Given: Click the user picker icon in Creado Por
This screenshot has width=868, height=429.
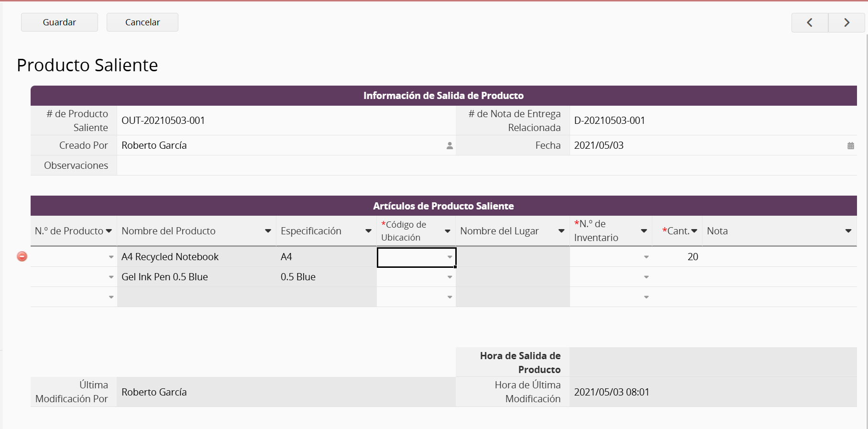Looking at the screenshot, I should [x=450, y=146].
